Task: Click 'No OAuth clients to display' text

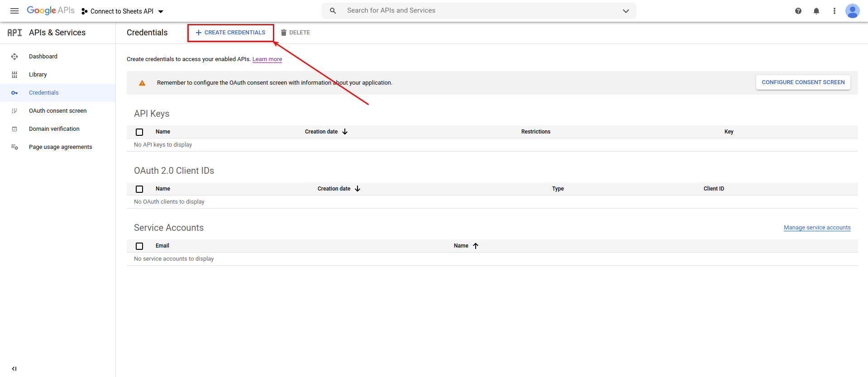Action: [x=169, y=202]
